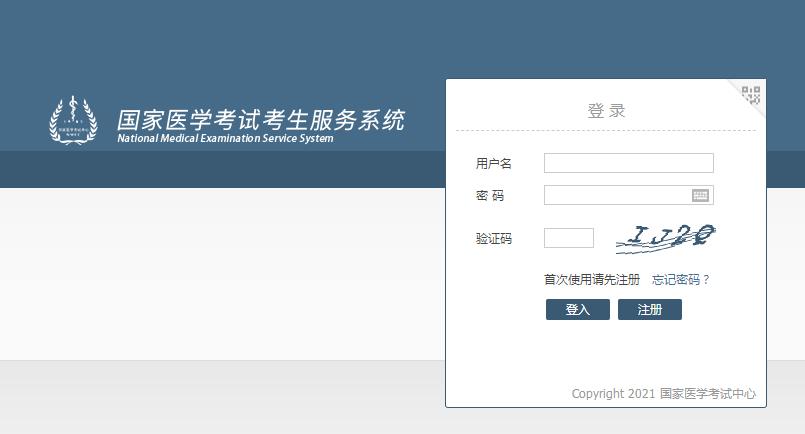
Task: Click the 验证码 label
Action: pos(493,239)
